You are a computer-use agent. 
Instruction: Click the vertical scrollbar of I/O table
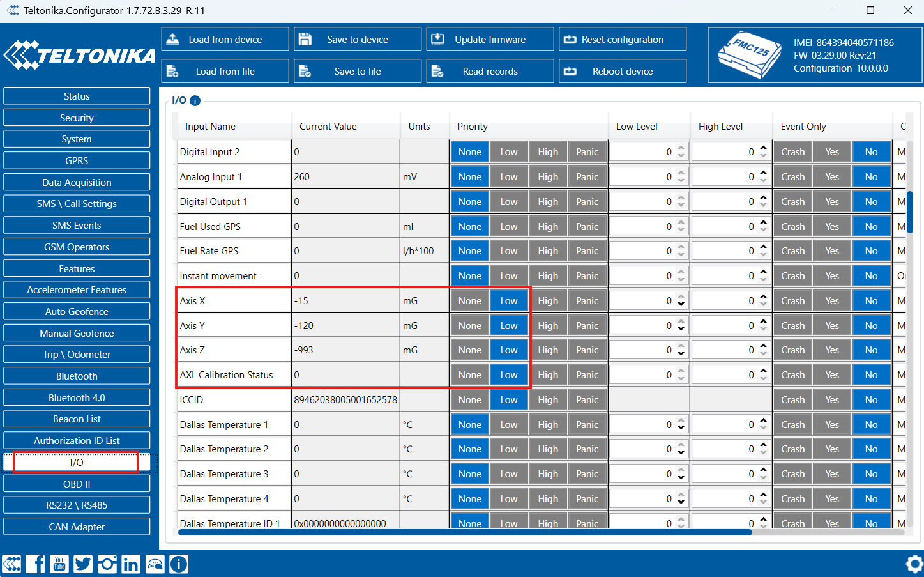910,212
